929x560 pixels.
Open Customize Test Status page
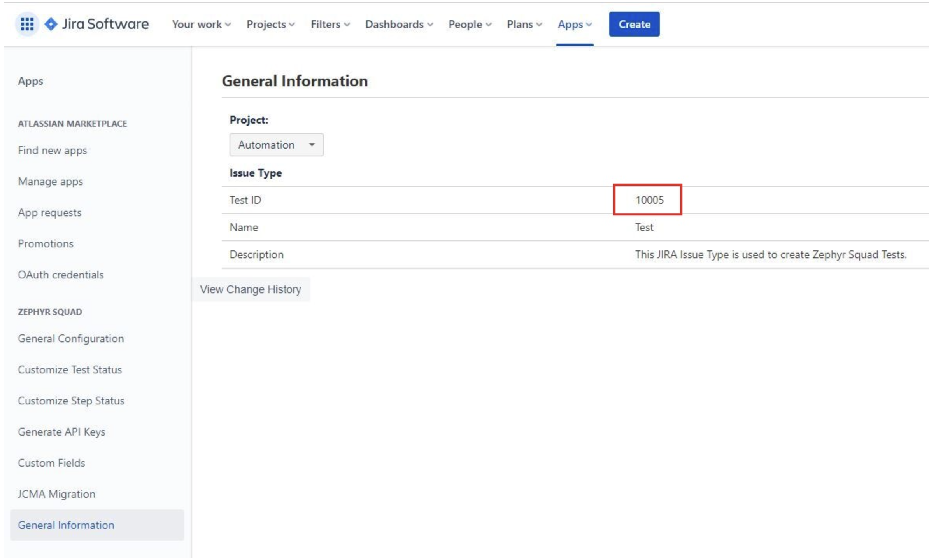click(69, 369)
